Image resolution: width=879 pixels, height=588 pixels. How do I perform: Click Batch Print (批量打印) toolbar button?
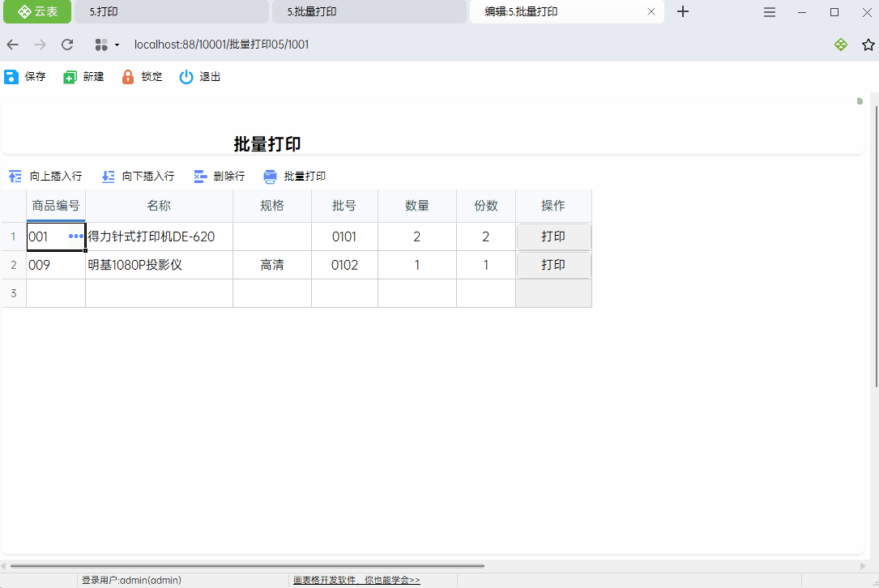point(294,177)
